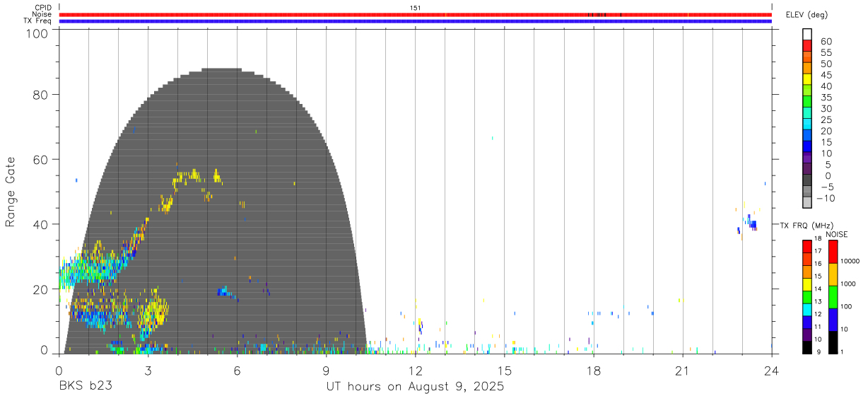Click the UT hours on August 9, 2025 title
The height and width of the screenshot is (401, 868).
point(415,387)
